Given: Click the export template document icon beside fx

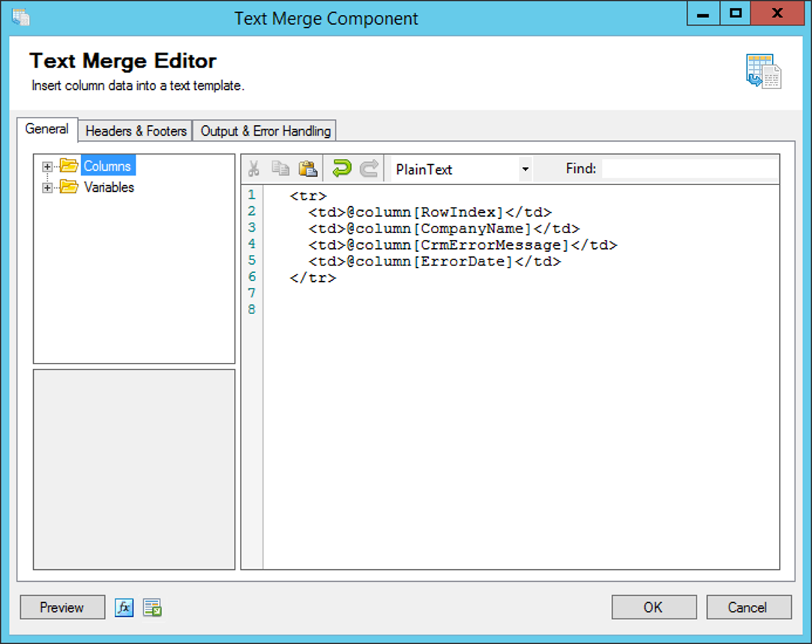Looking at the screenshot, I should (x=151, y=607).
